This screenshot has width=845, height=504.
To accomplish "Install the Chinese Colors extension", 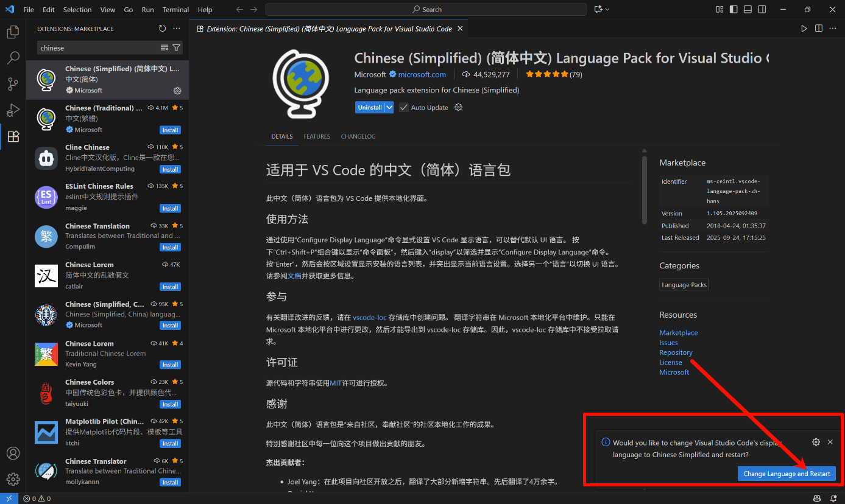I will (x=170, y=404).
